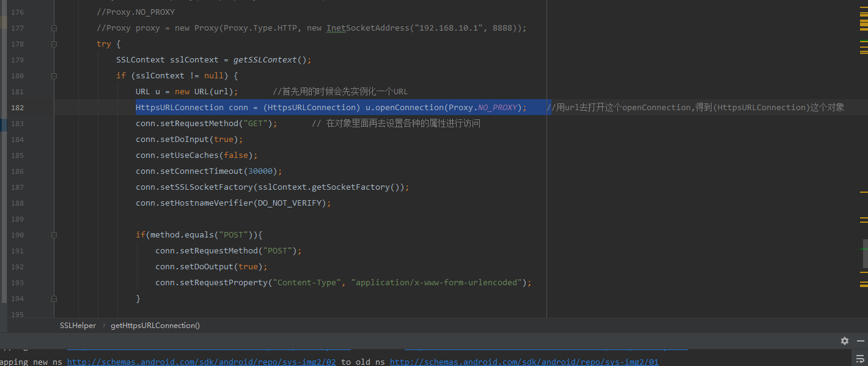Click the Chinese comment on line 181
868x366 pixels.
(x=340, y=92)
